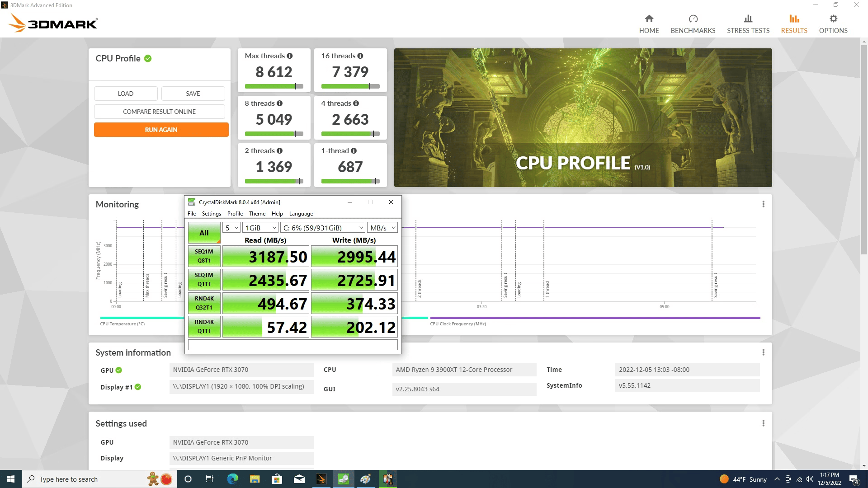Run all tests with All button
The width and height of the screenshot is (868, 488).
pos(204,233)
